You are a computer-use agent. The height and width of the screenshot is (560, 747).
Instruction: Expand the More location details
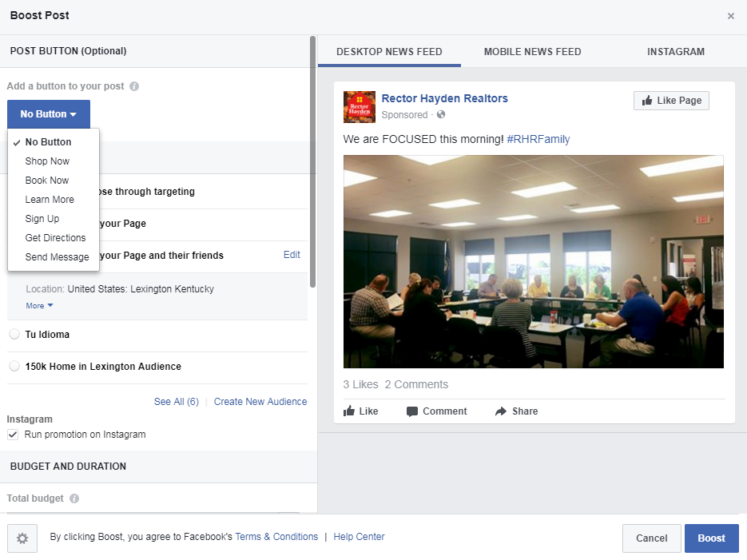(x=39, y=306)
